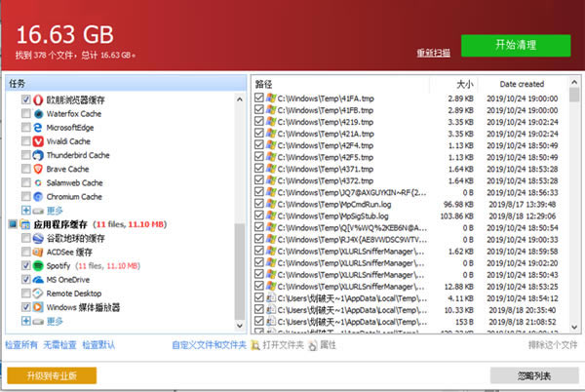Click the Chromium Cache icon
Viewport: 585px width, 392px height.
[38, 196]
